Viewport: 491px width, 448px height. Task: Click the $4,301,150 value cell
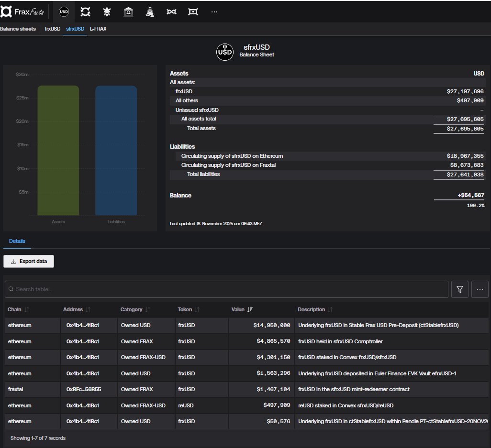pyautogui.click(x=273, y=357)
